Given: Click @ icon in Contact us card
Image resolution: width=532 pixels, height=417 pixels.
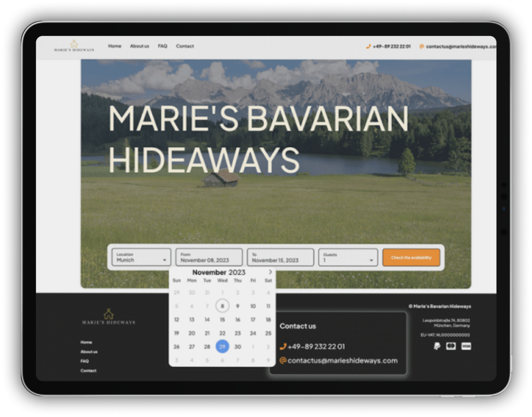Looking at the screenshot, I should click(283, 360).
